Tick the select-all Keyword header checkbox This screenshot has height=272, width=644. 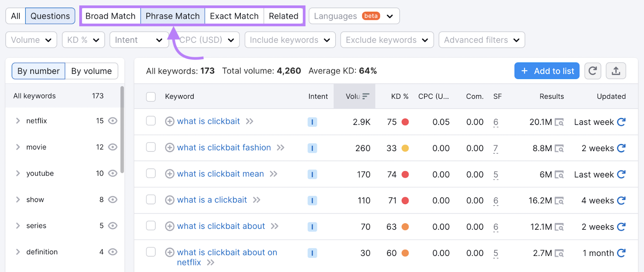tap(151, 97)
